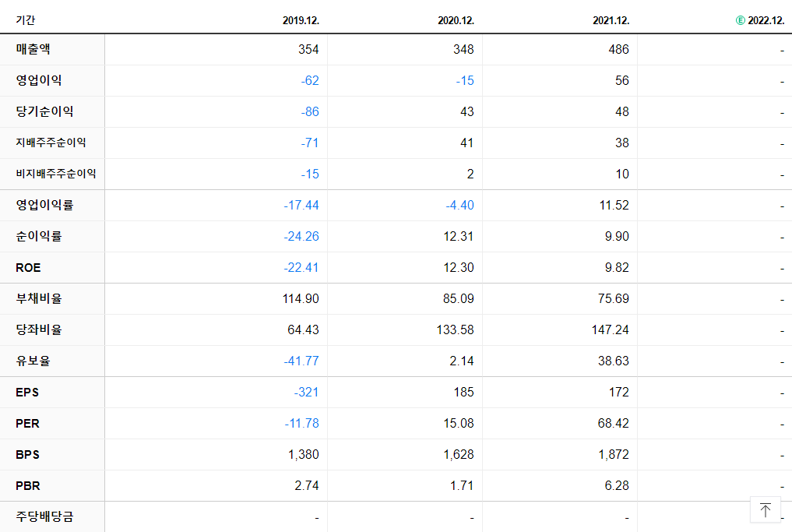Click the BPS row label

click(27, 455)
